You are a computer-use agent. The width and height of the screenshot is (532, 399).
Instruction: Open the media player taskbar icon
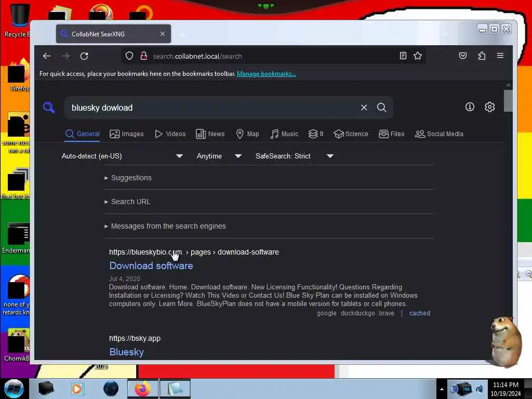click(x=77, y=389)
